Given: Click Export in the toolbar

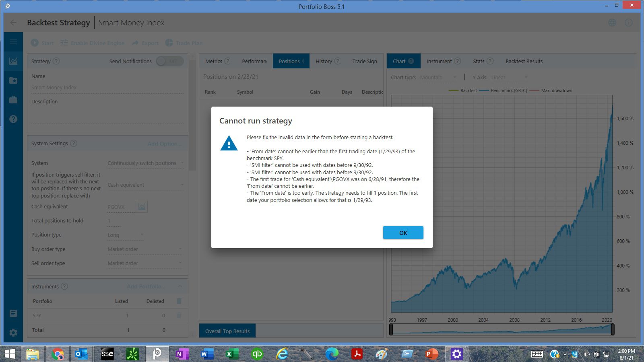Looking at the screenshot, I should pos(145,43).
